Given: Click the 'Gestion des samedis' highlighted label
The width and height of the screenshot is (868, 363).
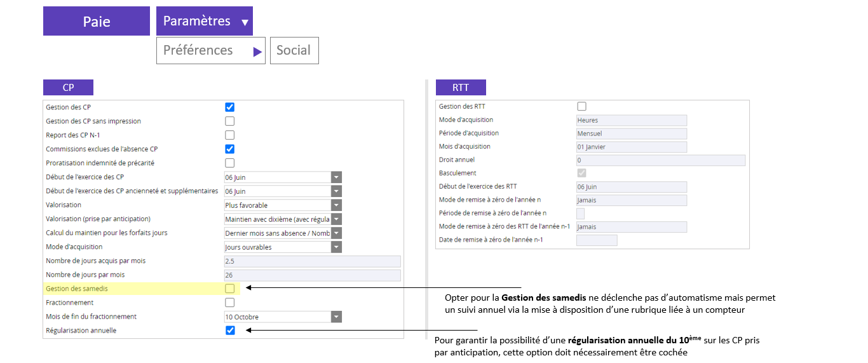Looking at the screenshot, I should pyautogui.click(x=77, y=289).
